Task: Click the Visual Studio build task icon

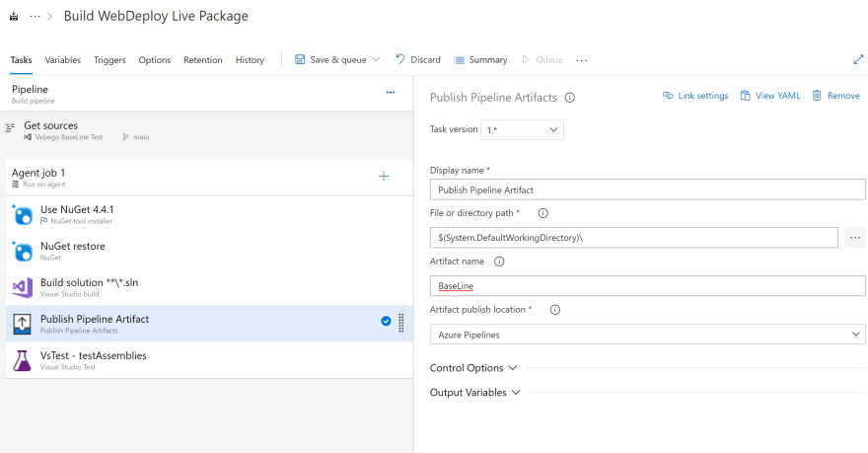Action: [22, 287]
